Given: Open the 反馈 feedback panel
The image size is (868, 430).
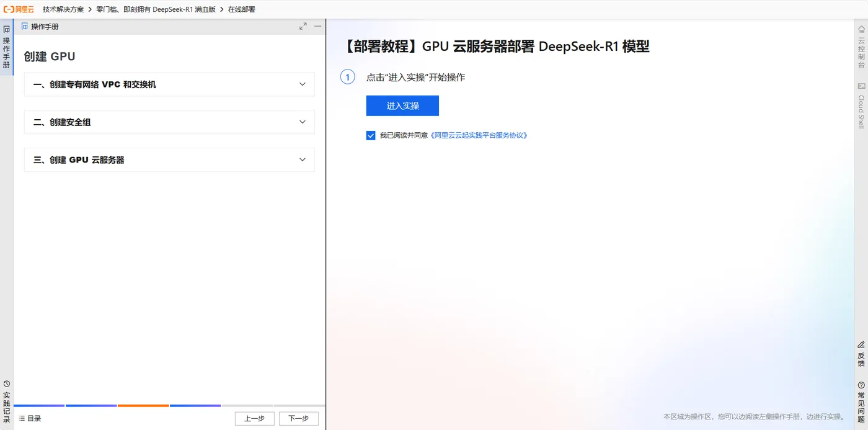Looking at the screenshot, I should point(861,354).
